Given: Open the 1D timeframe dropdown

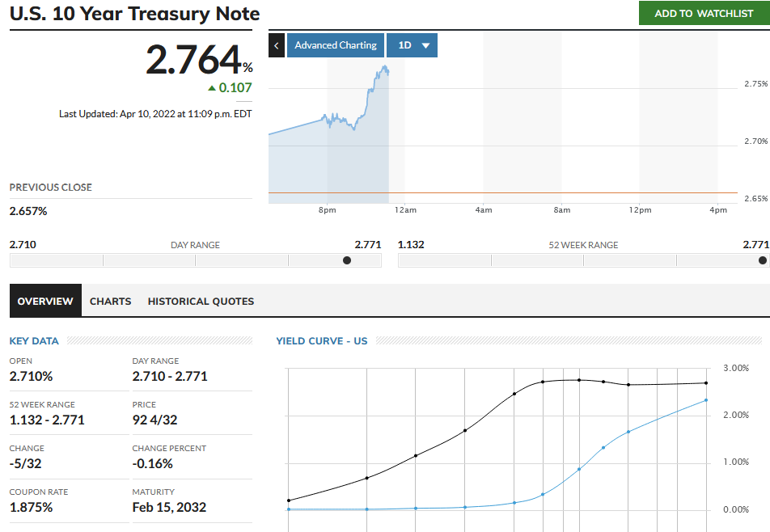Looking at the screenshot, I should point(412,45).
